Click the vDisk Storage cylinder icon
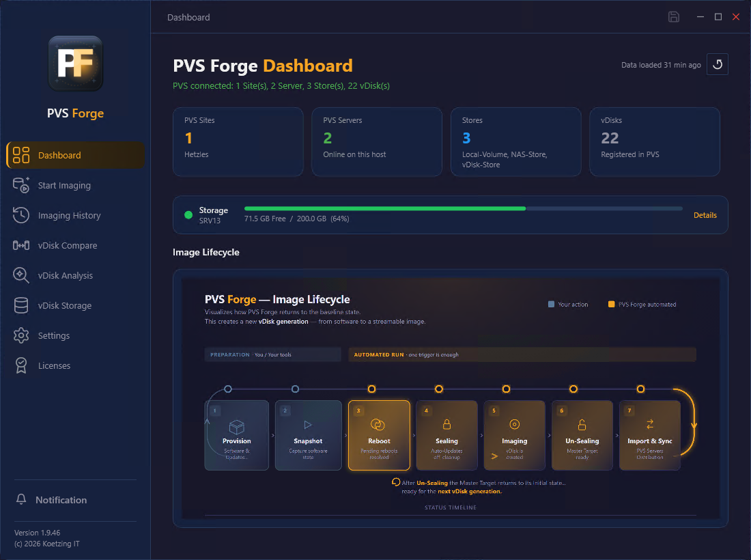Screen dimensions: 751x560 point(21,306)
